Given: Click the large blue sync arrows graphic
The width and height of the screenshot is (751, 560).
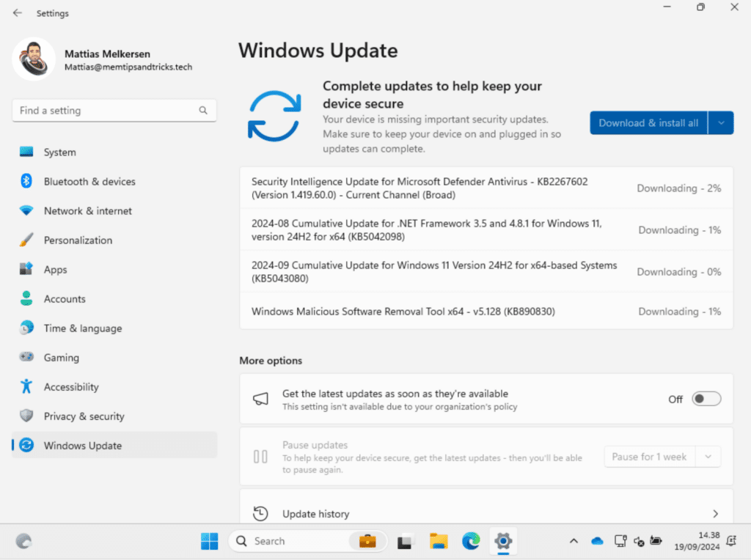Looking at the screenshot, I should [274, 117].
